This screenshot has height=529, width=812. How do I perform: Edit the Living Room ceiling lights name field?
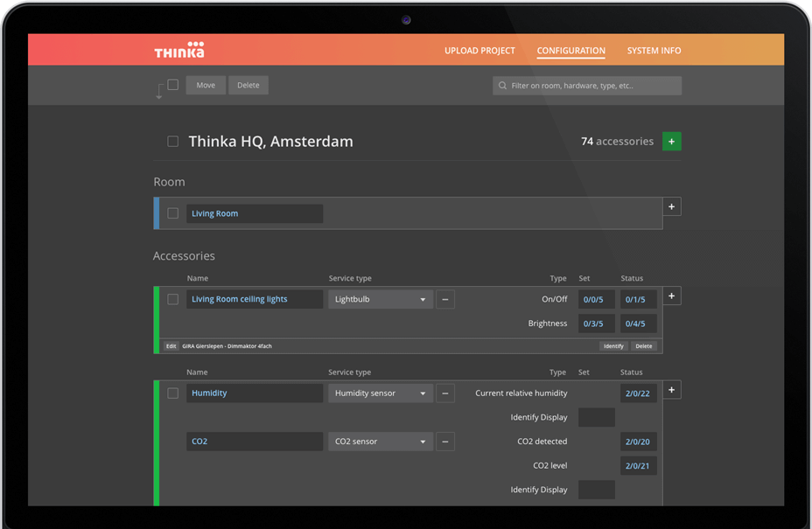[x=255, y=299]
